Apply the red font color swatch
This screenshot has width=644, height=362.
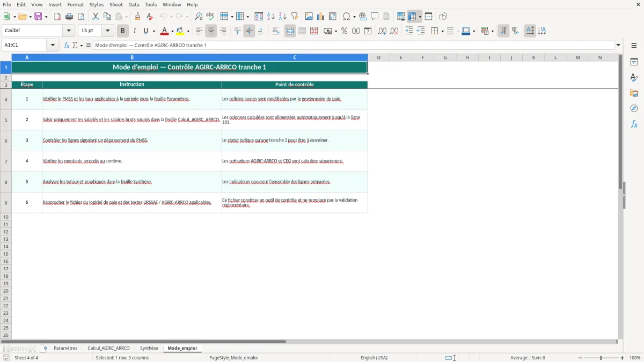[164, 31]
